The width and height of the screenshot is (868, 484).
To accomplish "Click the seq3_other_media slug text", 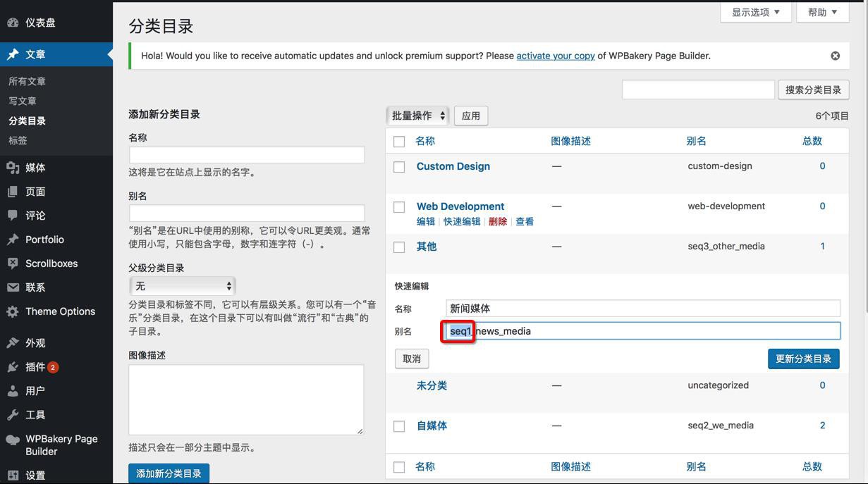I will [x=726, y=246].
